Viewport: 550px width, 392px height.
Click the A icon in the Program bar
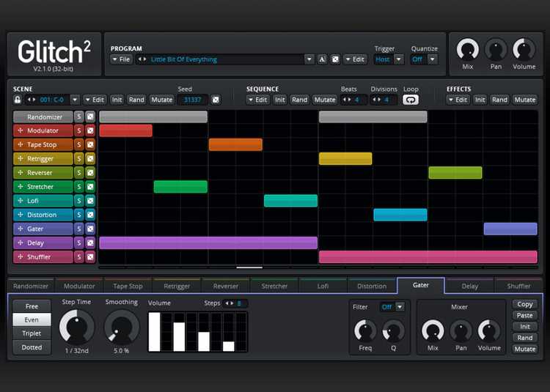tap(322, 59)
